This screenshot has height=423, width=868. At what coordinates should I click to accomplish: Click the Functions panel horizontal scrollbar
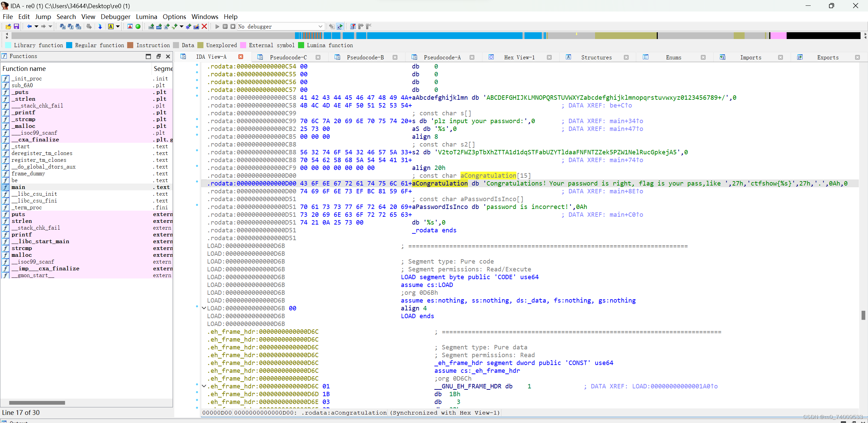pos(37,403)
